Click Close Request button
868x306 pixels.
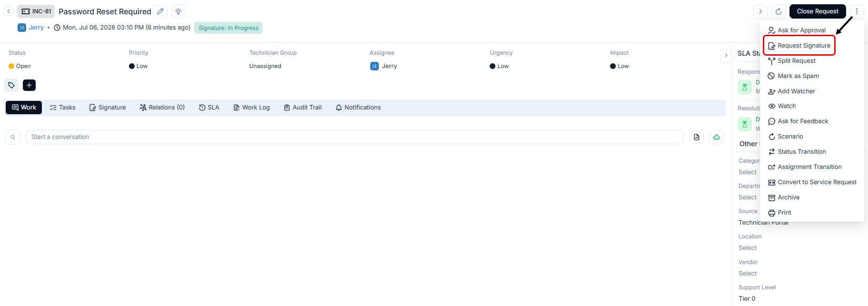[x=818, y=11]
